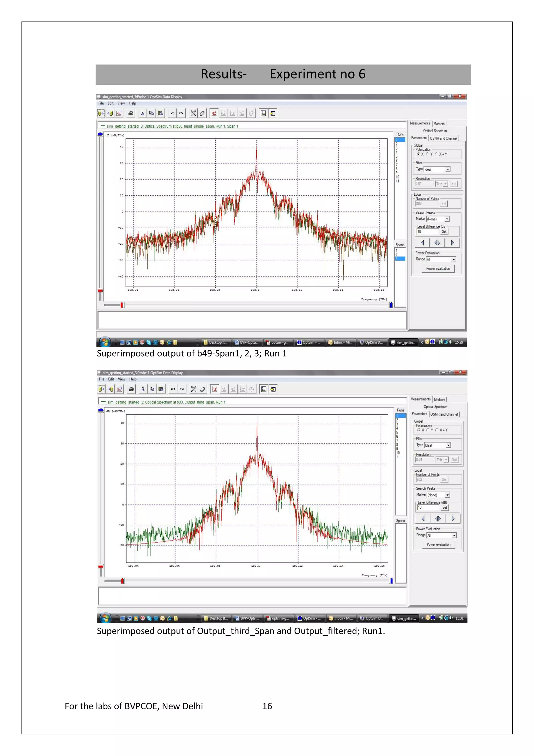
Task: Click Power evaluation button in Input_single_span window
Action: point(438,269)
